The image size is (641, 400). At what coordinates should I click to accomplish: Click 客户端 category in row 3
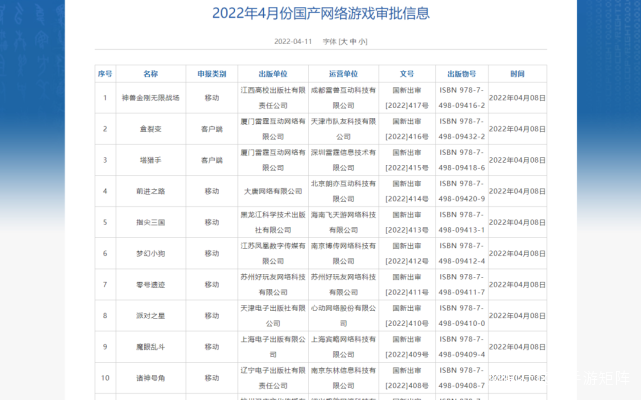[x=212, y=160]
